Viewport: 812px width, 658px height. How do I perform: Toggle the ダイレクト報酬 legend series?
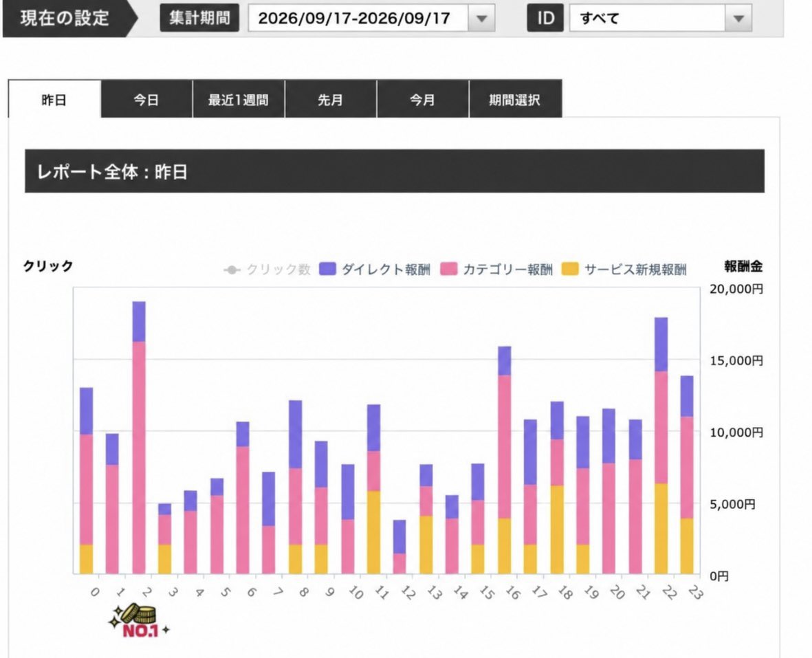375,270
